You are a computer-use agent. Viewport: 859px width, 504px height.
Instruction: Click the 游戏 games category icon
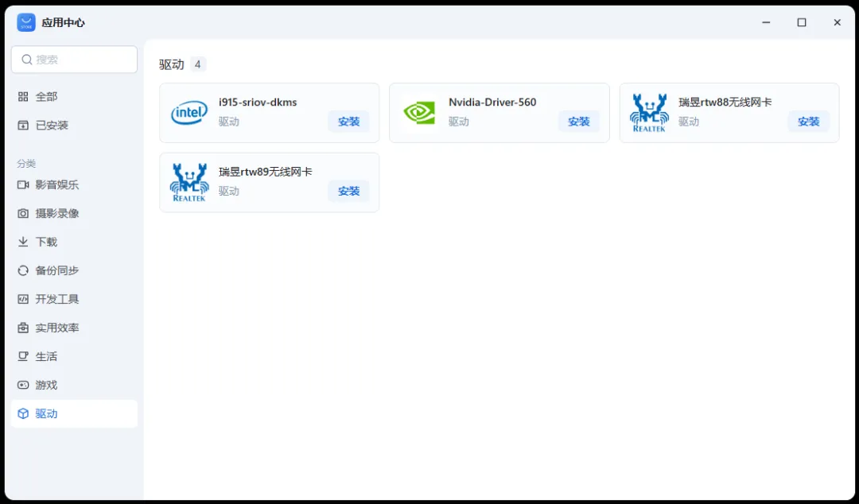(x=23, y=385)
